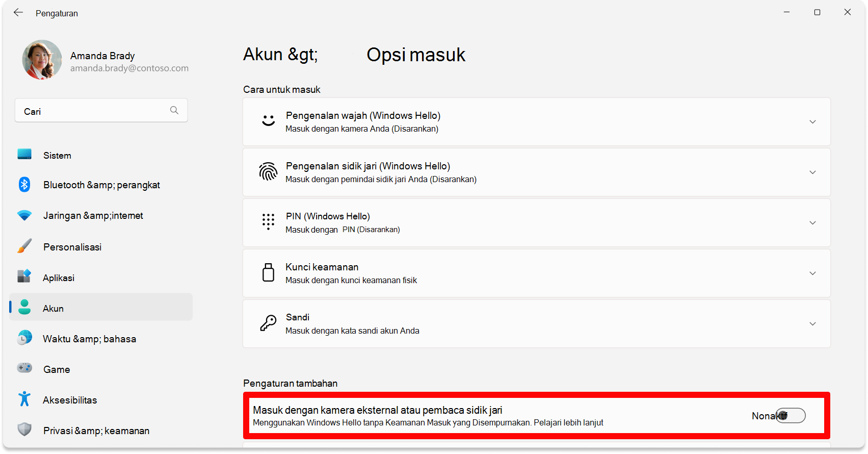The width and height of the screenshot is (868, 454).
Task: Click the password key icon
Action: [268, 323]
